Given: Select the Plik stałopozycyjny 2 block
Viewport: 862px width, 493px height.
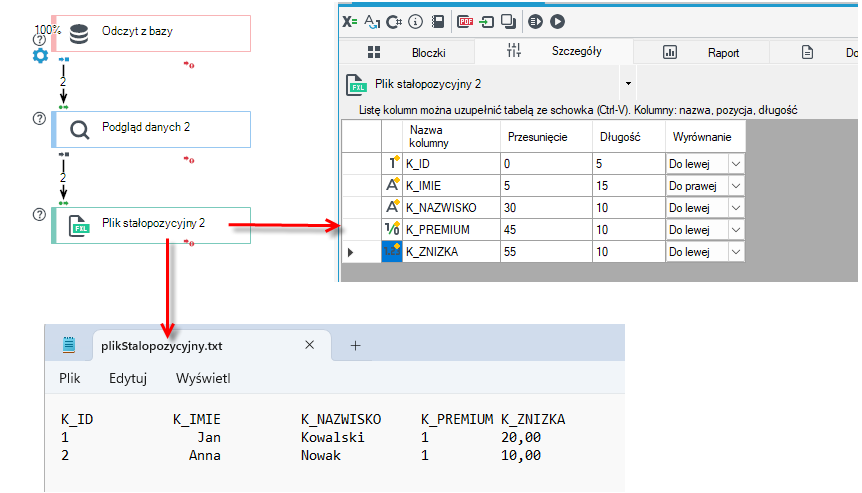Looking at the screenshot, I should point(151,225).
